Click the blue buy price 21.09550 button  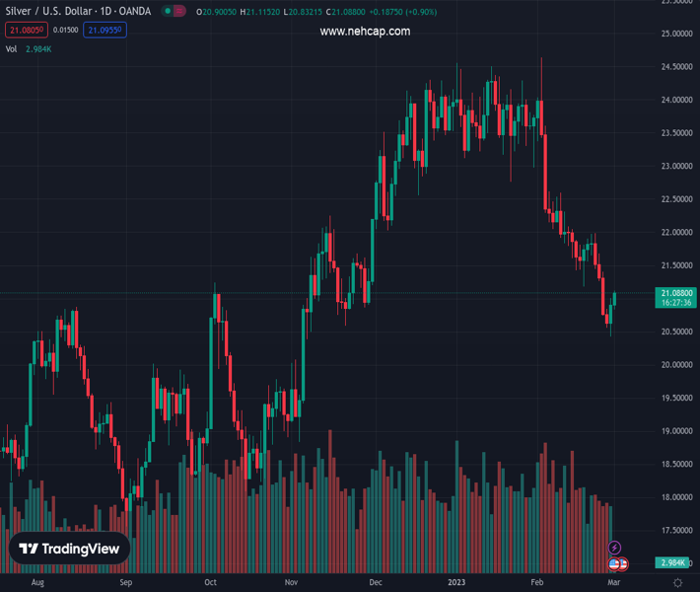105,30
